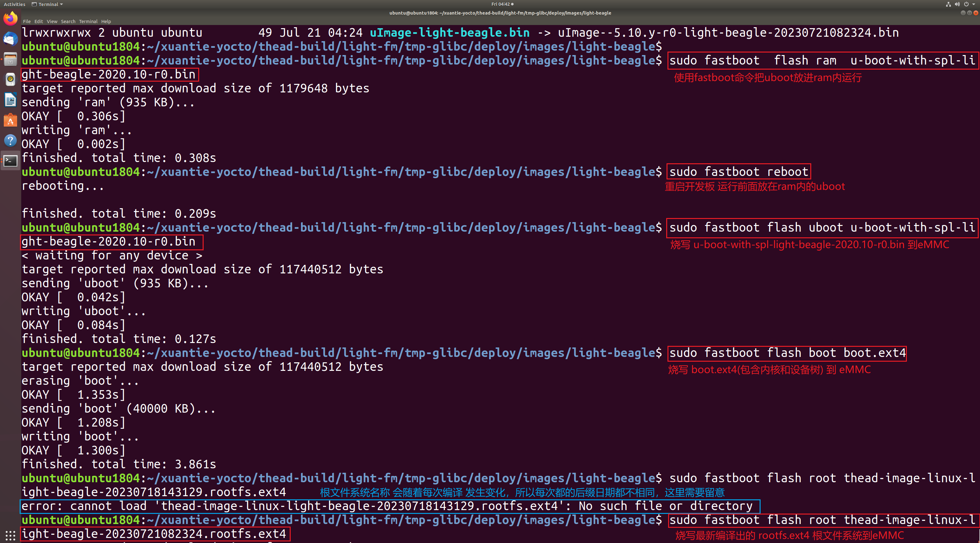
Task: Maximize the terminal window
Action: (x=969, y=13)
